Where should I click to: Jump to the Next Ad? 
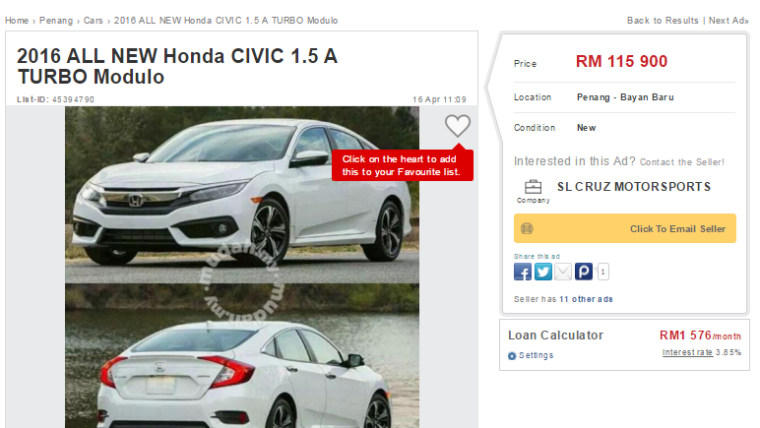[x=728, y=20]
